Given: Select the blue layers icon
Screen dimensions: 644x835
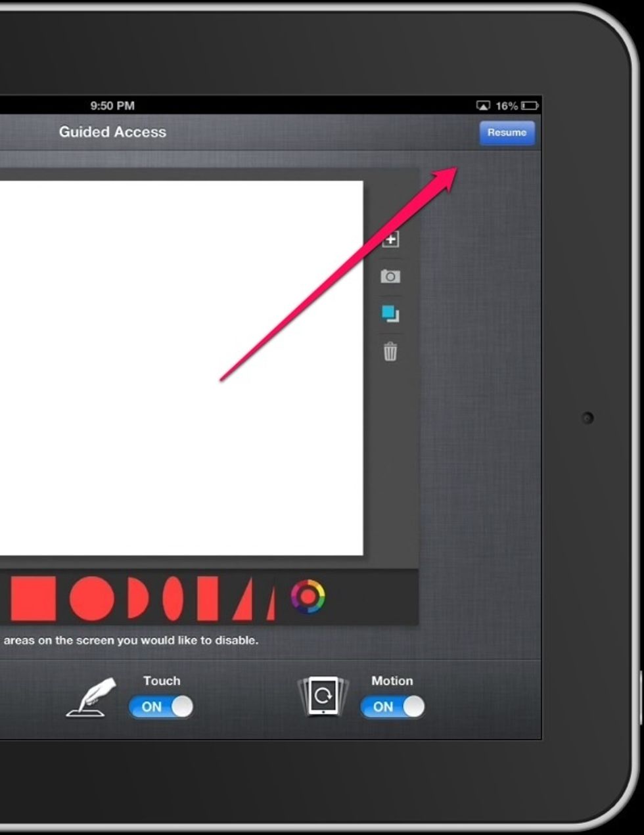Looking at the screenshot, I should [390, 314].
